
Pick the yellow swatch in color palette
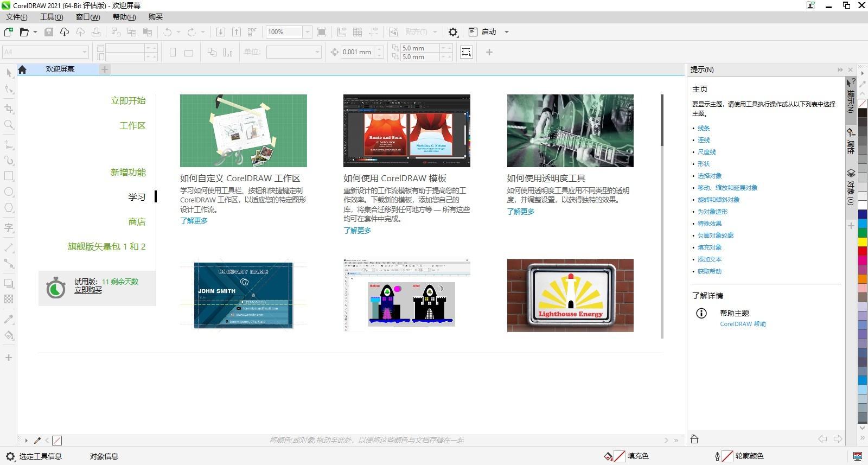tap(863, 242)
